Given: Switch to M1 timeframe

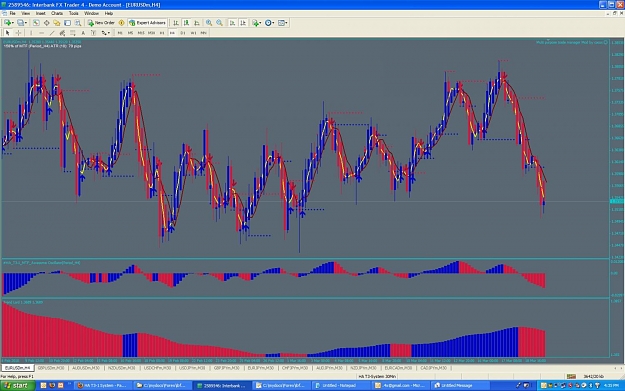Looking at the screenshot, I should tap(120, 33).
